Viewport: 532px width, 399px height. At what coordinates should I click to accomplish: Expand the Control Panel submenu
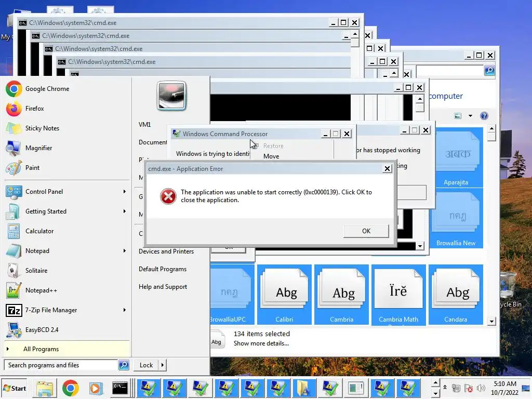[125, 191]
